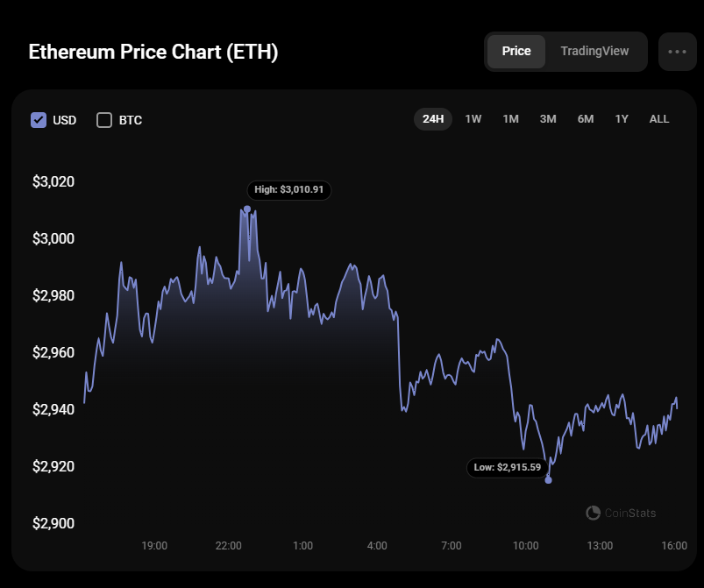Show the ALL time range

click(659, 119)
